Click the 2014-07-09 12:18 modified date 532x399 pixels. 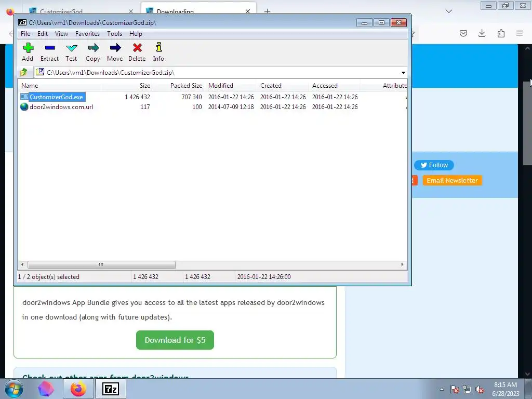tap(231, 107)
